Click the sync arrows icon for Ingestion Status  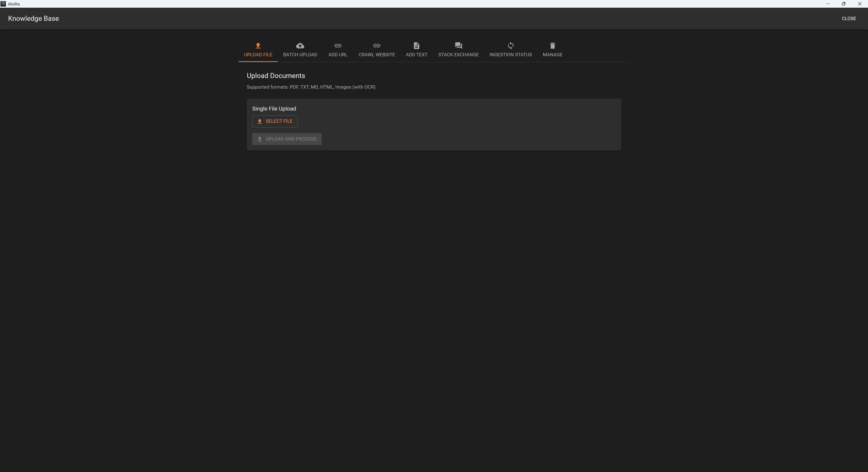tap(510, 45)
